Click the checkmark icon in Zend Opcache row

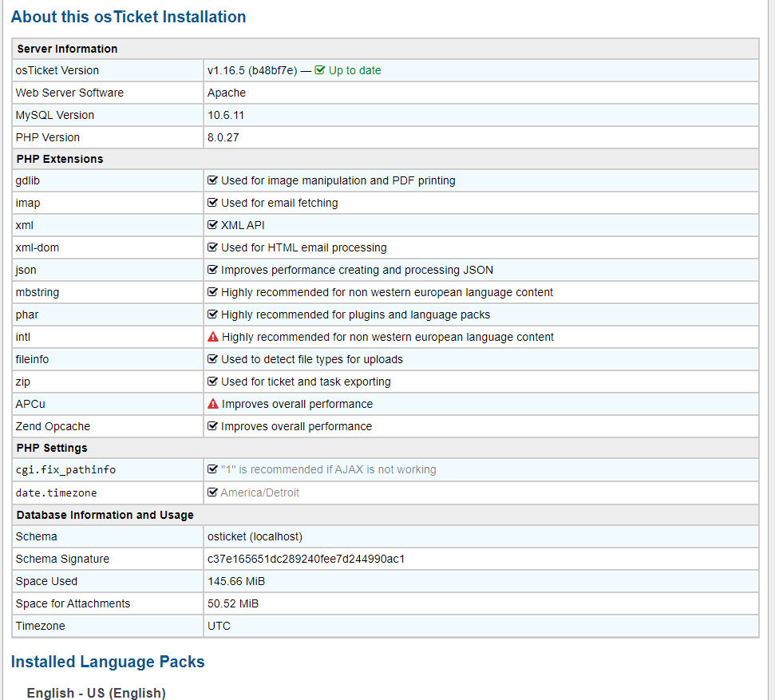pos(212,426)
